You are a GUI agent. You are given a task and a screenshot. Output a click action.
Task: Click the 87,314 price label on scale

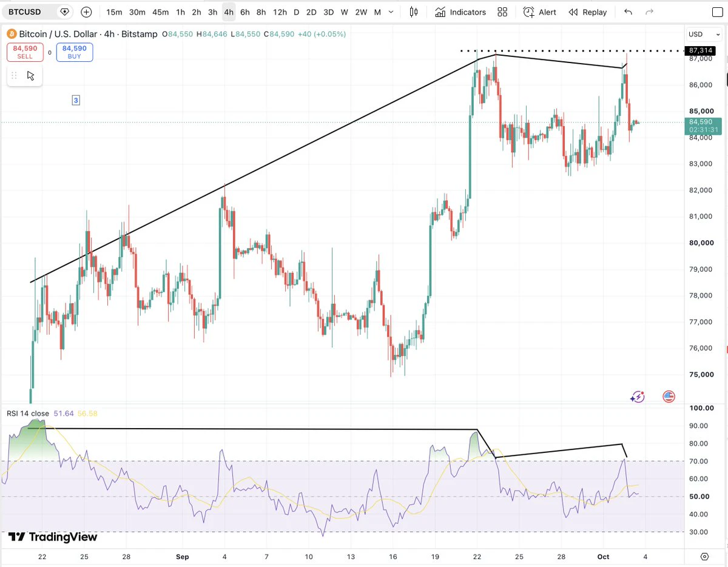[701, 51]
